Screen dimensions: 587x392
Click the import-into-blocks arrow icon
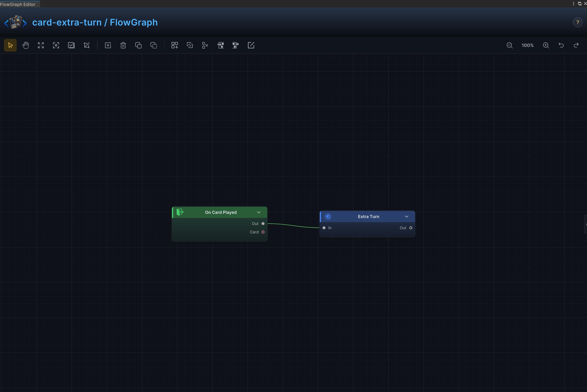click(221, 45)
